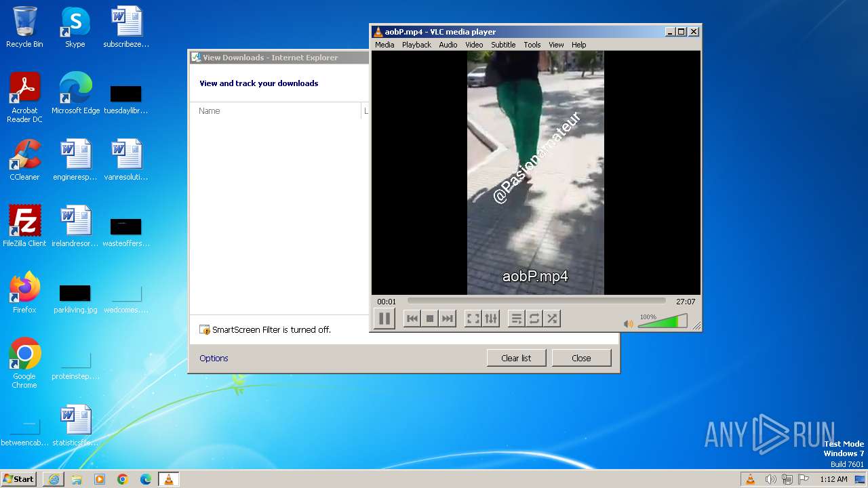868x488 pixels.
Task: Click the elapsed time 00:01 label
Action: 387,302
